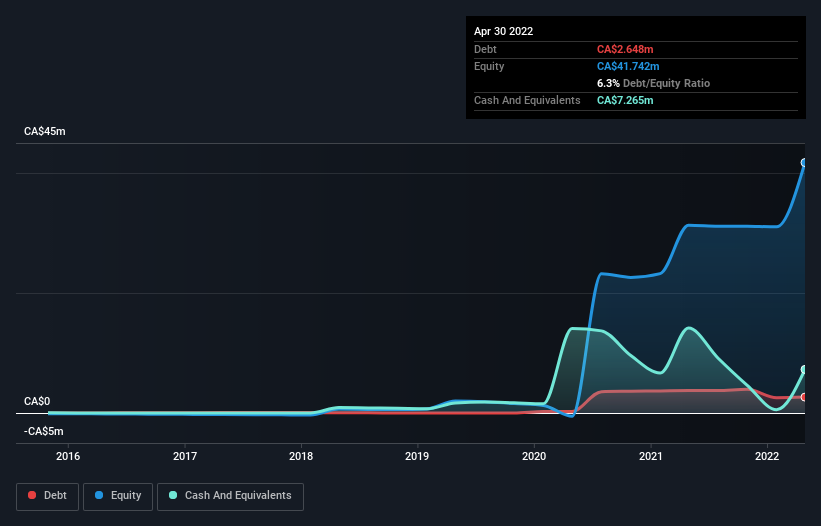821x526 pixels.
Task: Toggle the Debt series legend button
Action: click(x=47, y=496)
